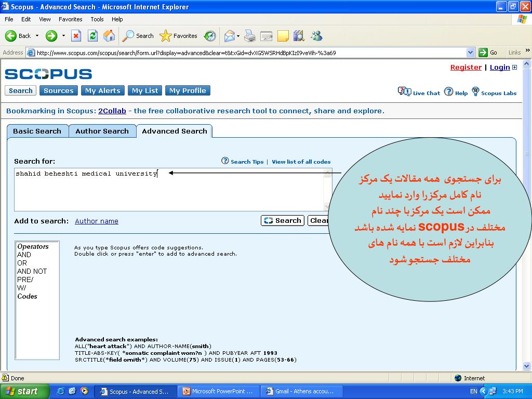Open the Edit menu
This screenshot has height=399, width=532.
click(x=26, y=19)
